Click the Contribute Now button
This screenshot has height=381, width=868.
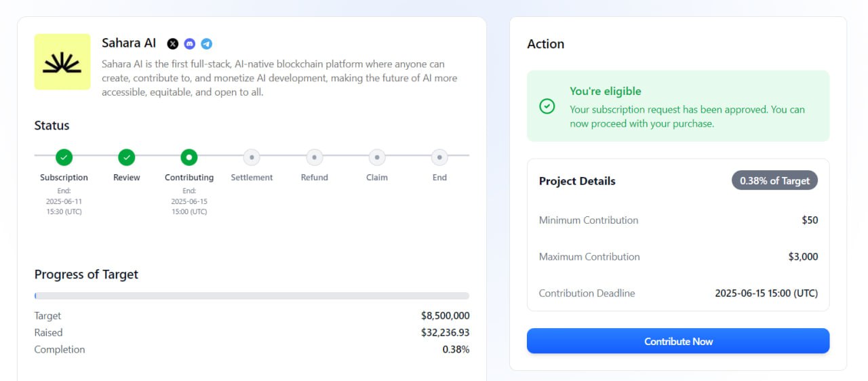[x=678, y=341]
